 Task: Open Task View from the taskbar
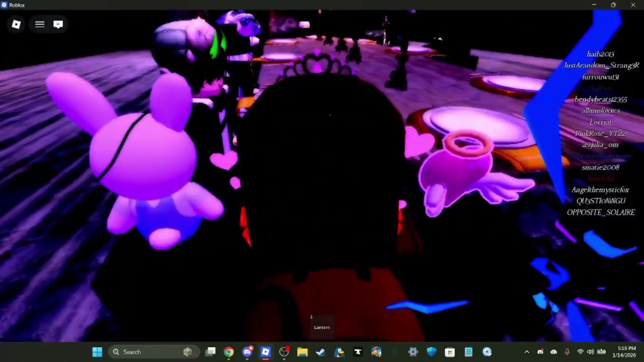point(211,352)
